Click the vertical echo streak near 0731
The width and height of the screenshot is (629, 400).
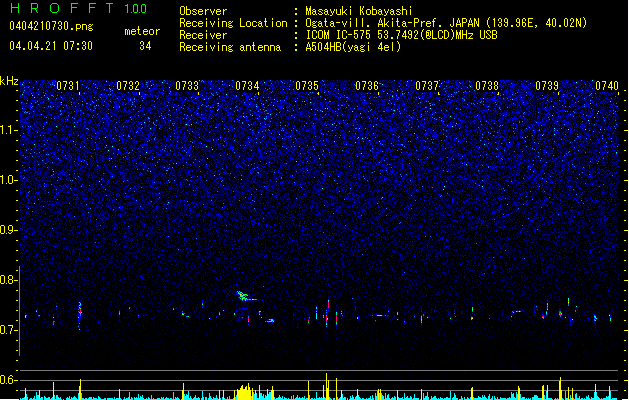pyautogui.click(x=80, y=315)
